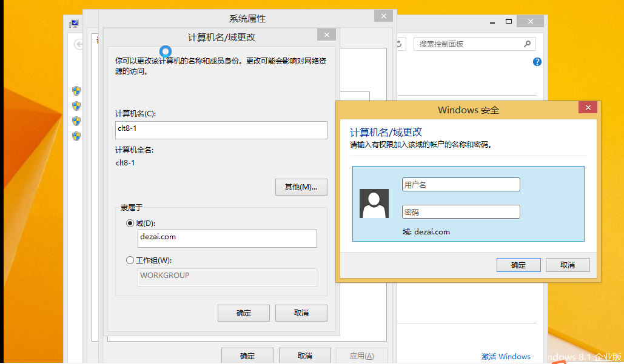Click the system icon in Control Panel title bar
This screenshot has height=364, width=624.
tap(74, 24)
